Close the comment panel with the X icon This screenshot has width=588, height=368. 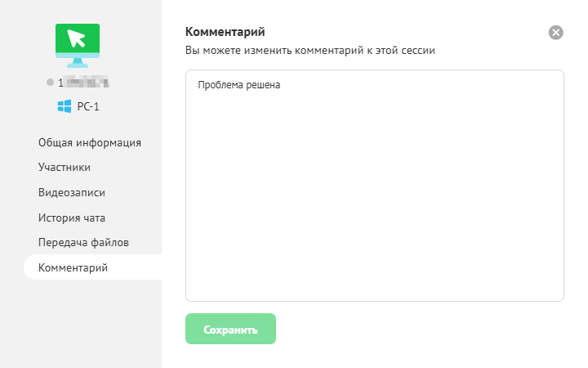coord(556,33)
